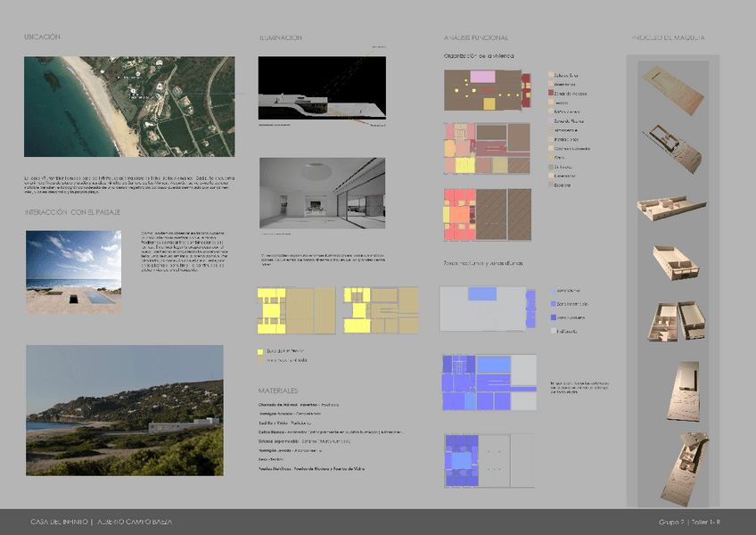Click the Zona Nocturna dark blue swatch
Viewport: 756px width, 535px height.
(x=553, y=317)
